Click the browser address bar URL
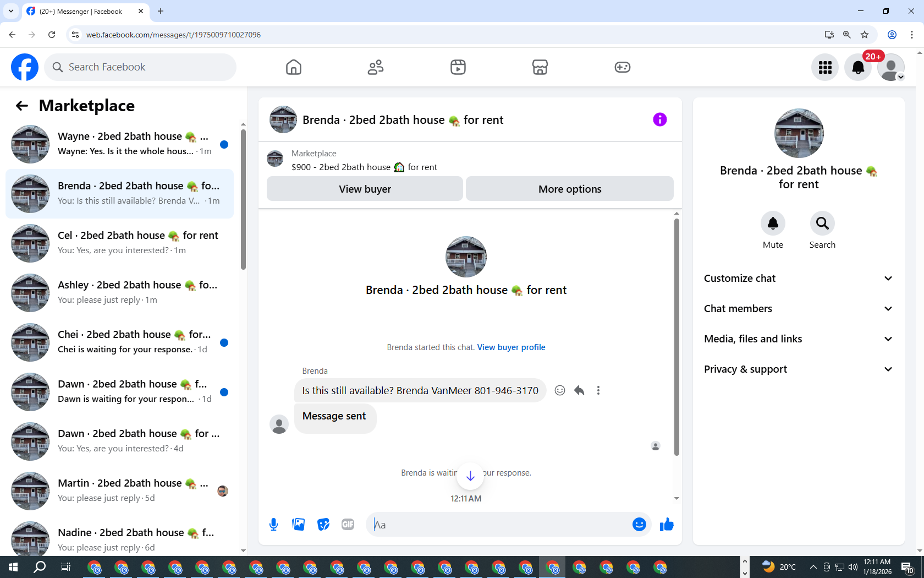This screenshot has width=924, height=578. pos(173,35)
